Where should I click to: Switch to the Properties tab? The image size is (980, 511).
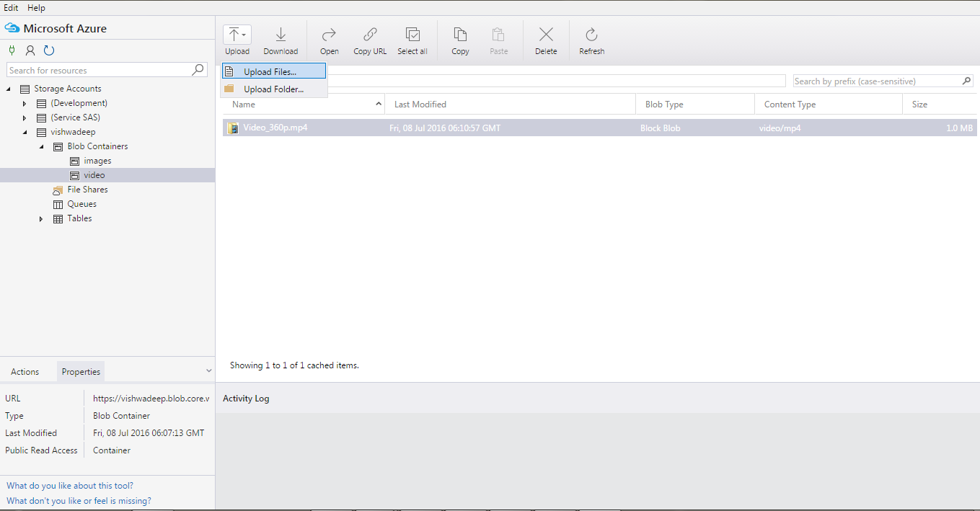click(81, 372)
